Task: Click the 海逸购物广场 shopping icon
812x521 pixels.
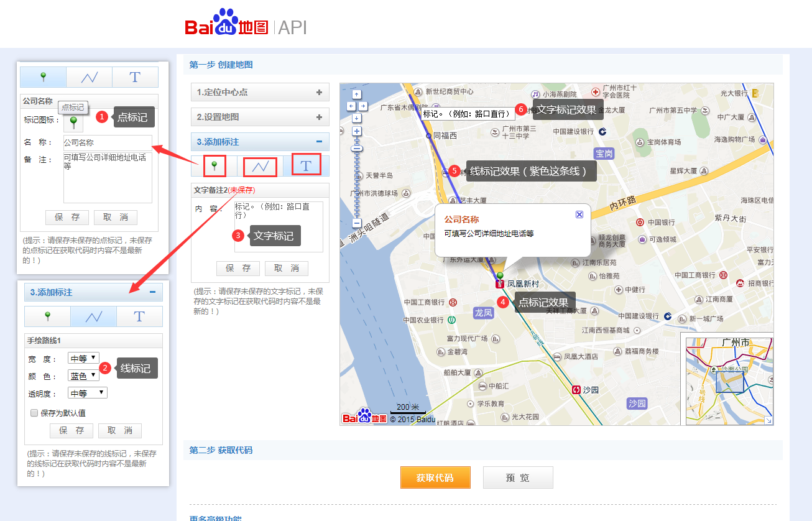Action: coord(762,139)
